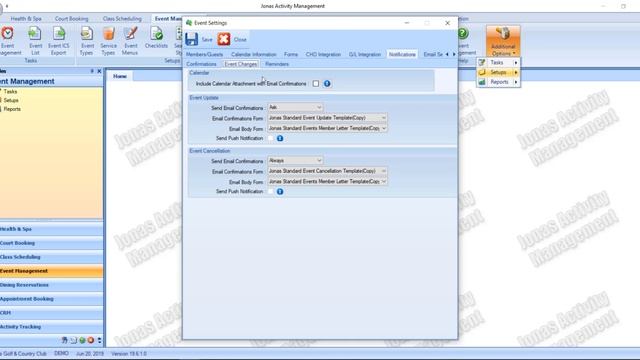
Task: Click the Event Settings title bar icon
Action: pyautogui.click(x=189, y=23)
